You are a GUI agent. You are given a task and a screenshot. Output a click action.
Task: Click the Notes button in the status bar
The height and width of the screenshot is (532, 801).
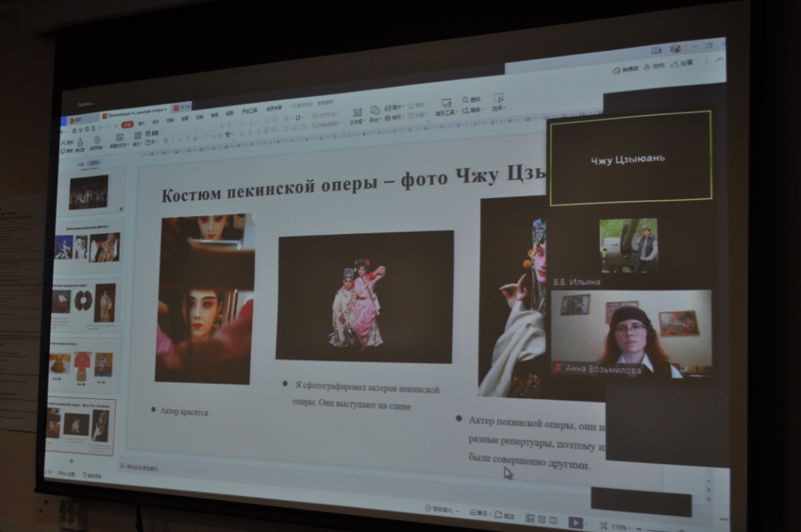480,512
